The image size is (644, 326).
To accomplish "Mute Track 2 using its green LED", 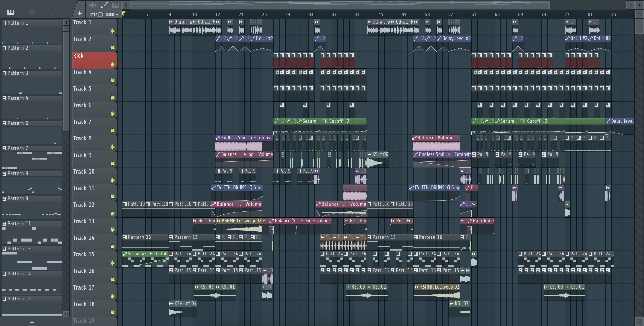I will (112, 47).
